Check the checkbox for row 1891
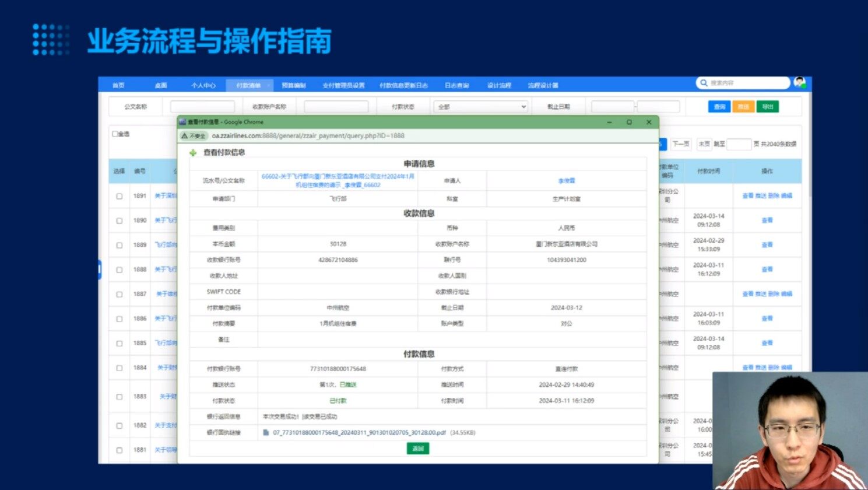Viewport: 868px width, 490px height. click(x=120, y=197)
